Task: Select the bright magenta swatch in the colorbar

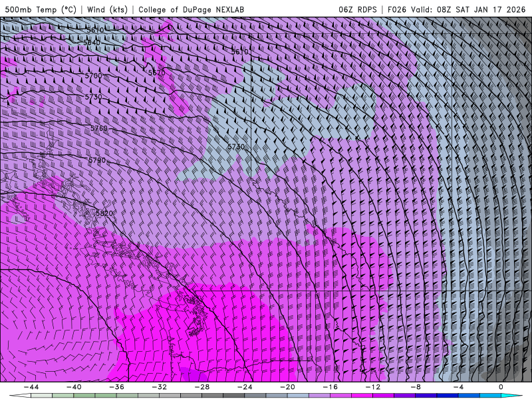Action: pyautogui.click(x=362, y=396)
